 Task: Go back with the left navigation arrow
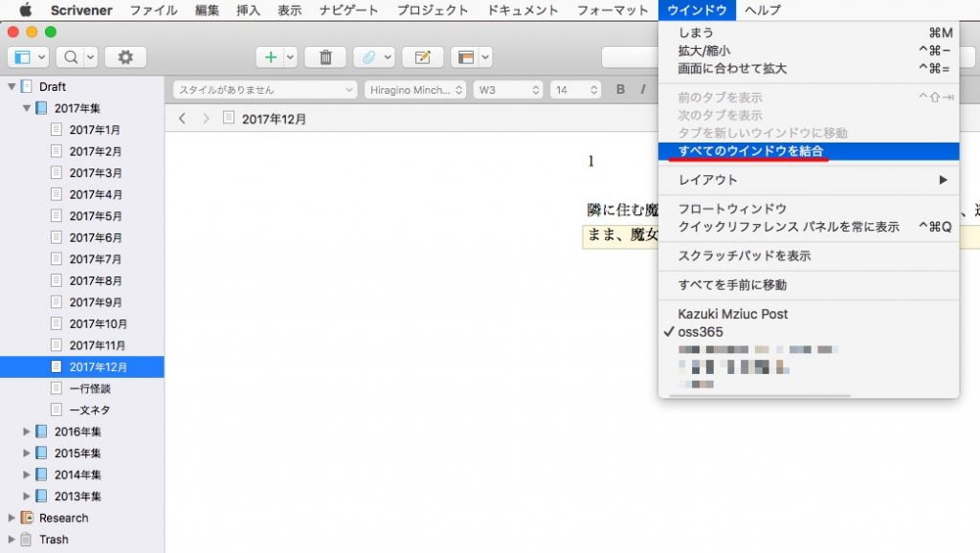pos(182,118)
